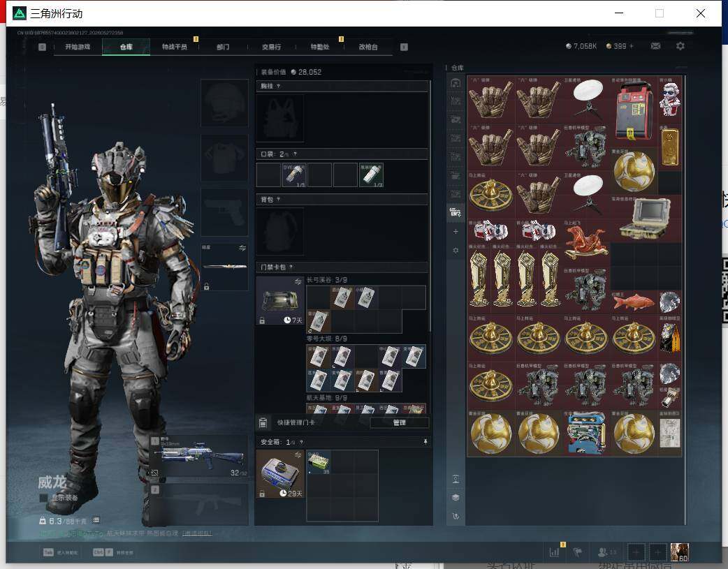The width and height of the screenshot is (728, 569).
Task: Open the 部门 tab
Action: click(223, 47)
